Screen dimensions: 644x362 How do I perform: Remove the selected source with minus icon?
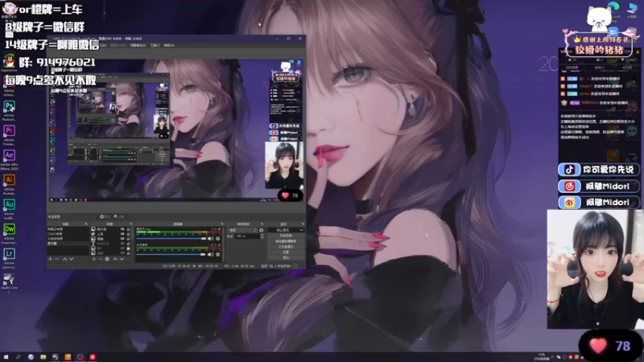[101, 259]
